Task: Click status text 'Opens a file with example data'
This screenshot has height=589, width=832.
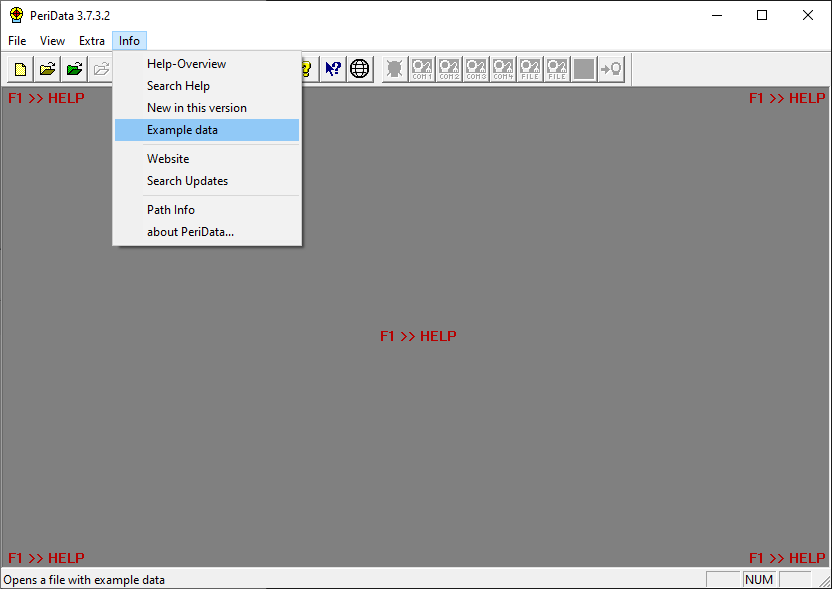Action: [x=84, y=580]
